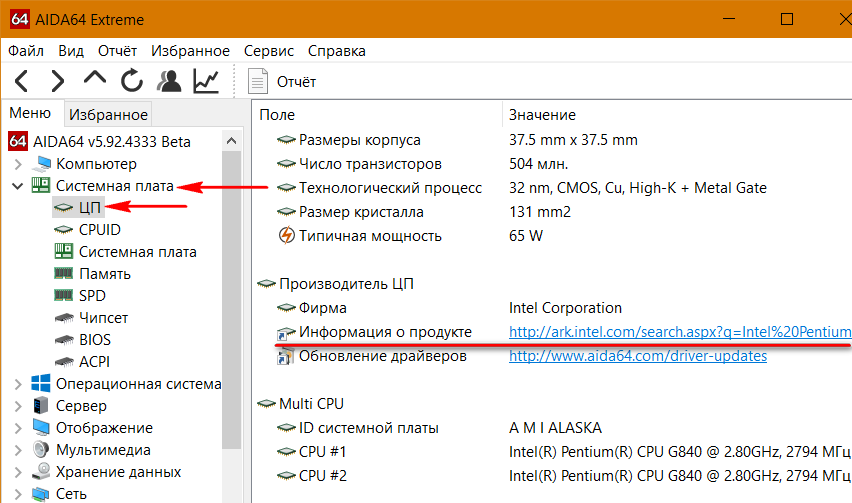Expand the Отображение tree node

(x=18, y=428)
